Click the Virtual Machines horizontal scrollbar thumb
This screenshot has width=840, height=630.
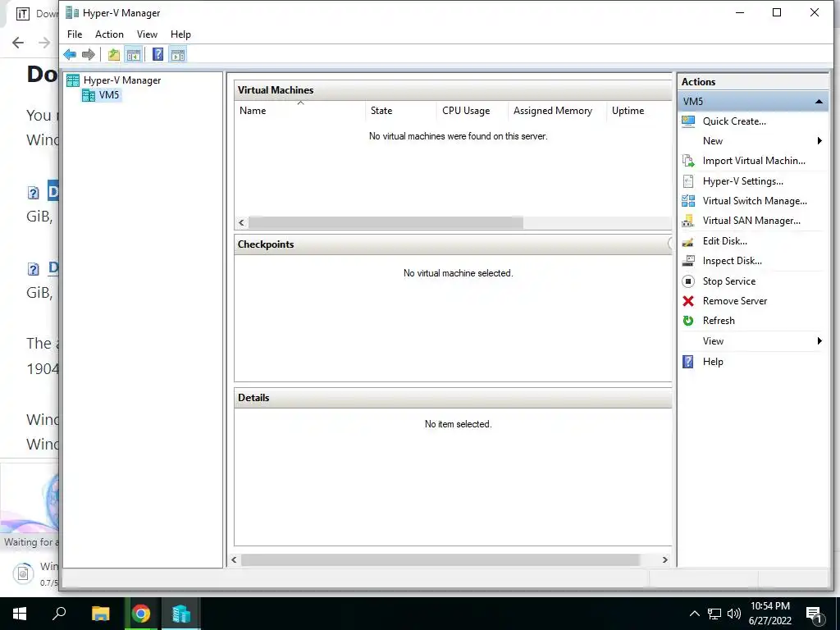(x=386, y=223)
